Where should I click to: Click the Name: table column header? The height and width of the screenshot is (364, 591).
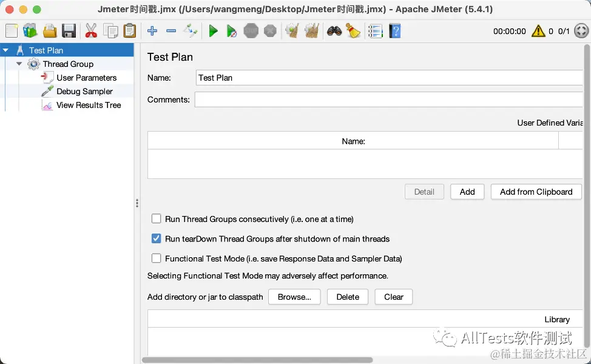click(353, 141)
